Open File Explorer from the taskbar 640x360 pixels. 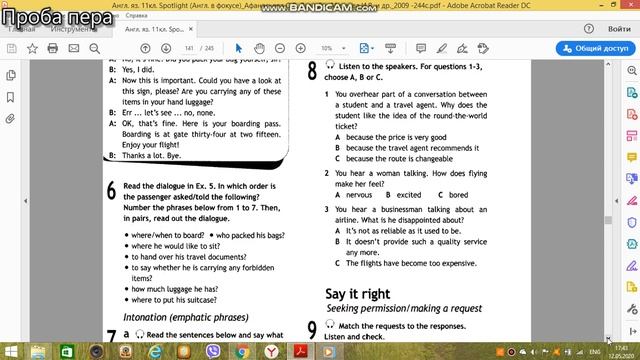[x=38, y=352]
